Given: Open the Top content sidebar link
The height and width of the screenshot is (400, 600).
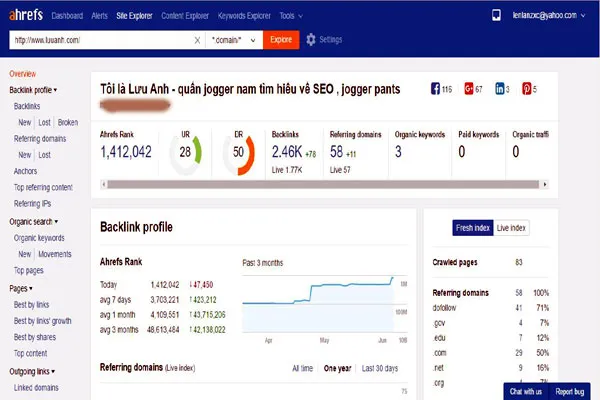Looking at the screenshot, I should pyautogui.click(x=30, y=353).
